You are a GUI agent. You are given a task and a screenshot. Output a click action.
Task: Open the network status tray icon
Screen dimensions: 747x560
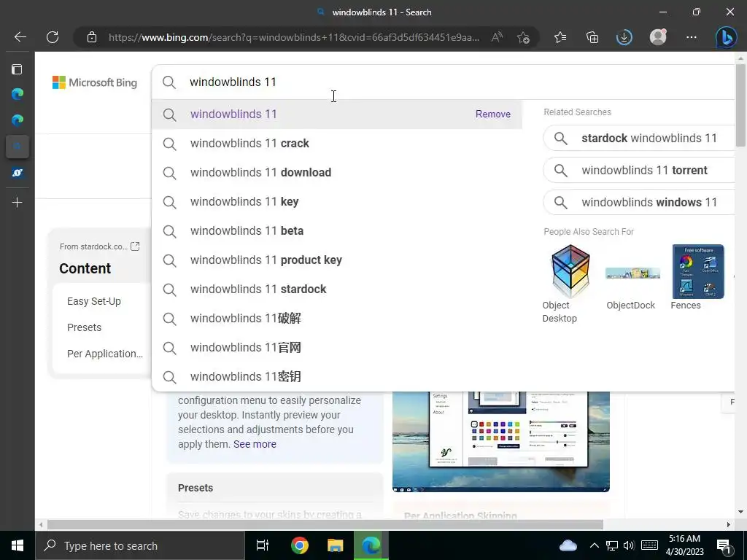(x=612, y=545)
